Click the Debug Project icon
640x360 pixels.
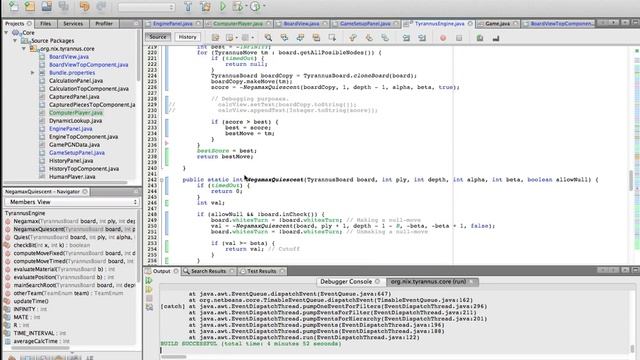point(237,7)
